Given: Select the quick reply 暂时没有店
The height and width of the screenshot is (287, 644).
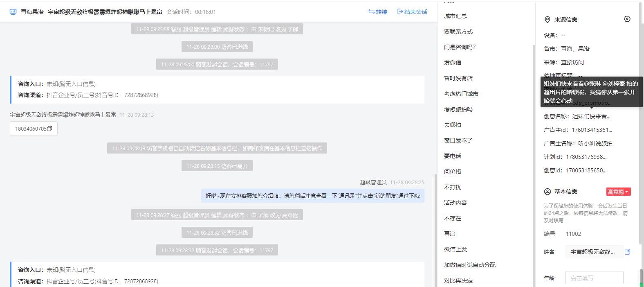Looking at the screenshot, I should coord(458,78).
